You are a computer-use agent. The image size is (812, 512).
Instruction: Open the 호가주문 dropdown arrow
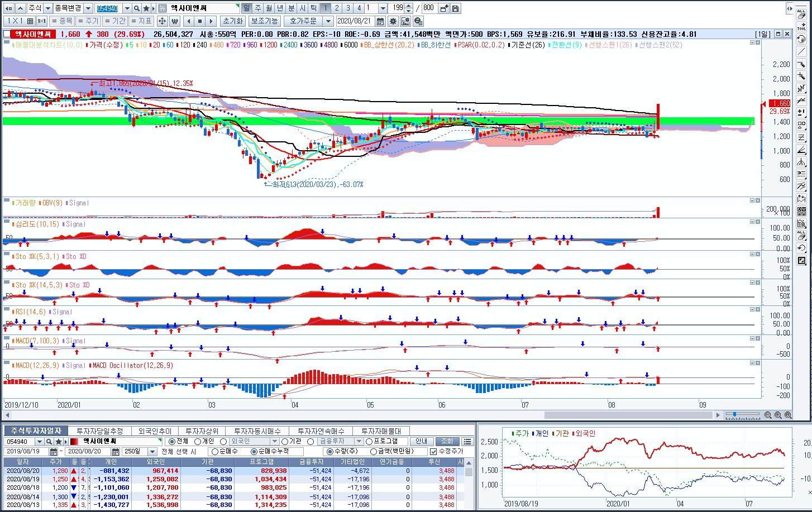328,21
